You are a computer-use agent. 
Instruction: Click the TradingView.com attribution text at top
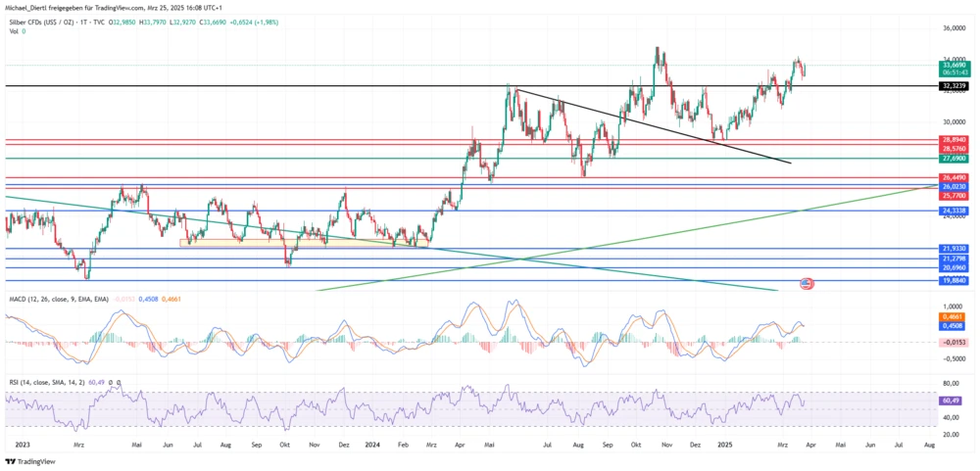(x=118, y=8)
